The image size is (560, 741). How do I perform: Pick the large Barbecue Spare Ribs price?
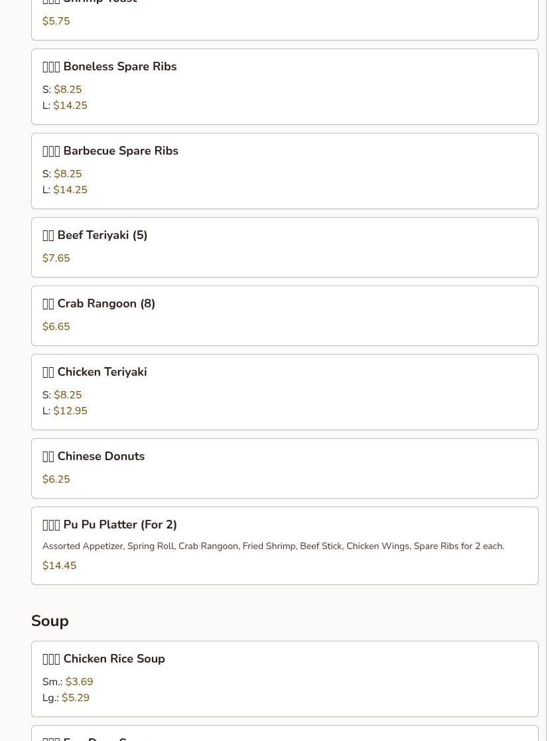click(x=70, y=189)
